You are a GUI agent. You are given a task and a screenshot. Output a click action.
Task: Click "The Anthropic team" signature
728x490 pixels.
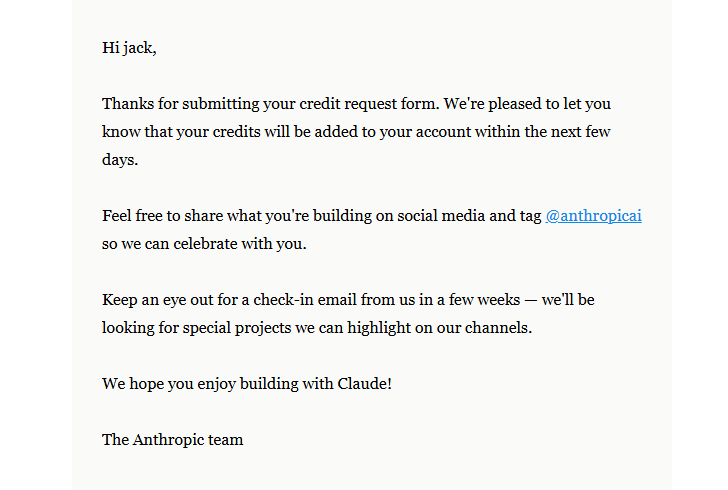[x=173, y=440]
